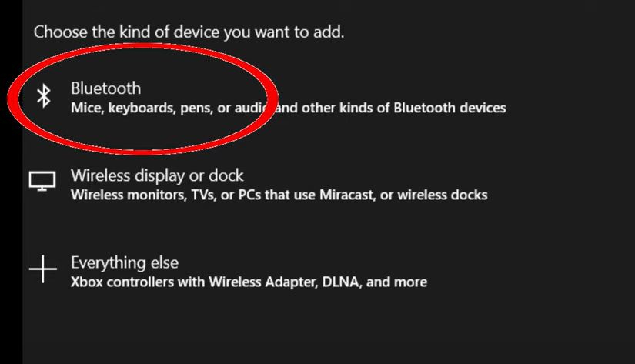Image resolution: width=635 pixels, height=364 pixels.
Task: Click the word 'dock' in Wireless display title
Action: click(x=229, y=175)
